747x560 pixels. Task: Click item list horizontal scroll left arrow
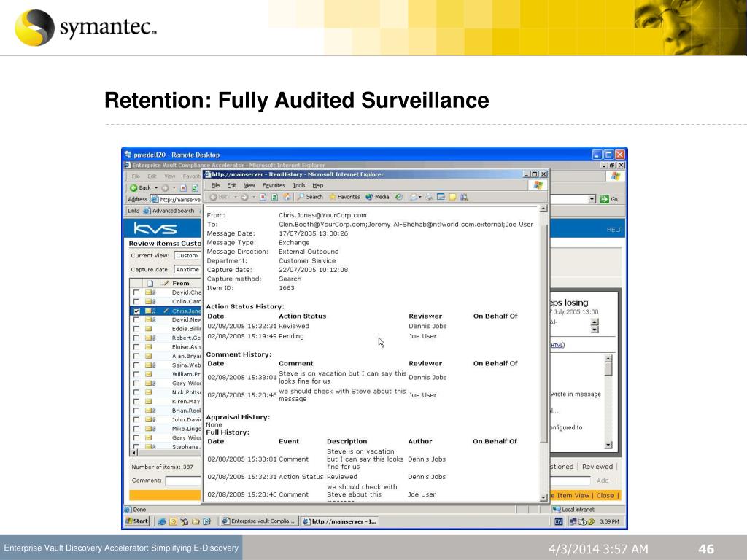pyautogui.click(x=134, y=452)
